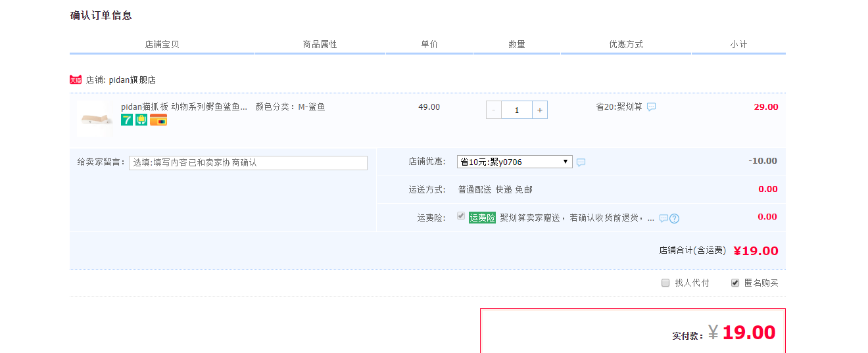Open shop discount dropdown 省10元:聚y0706
The width and height of the screenshot is (868, 353).
(x=515, y=162)
